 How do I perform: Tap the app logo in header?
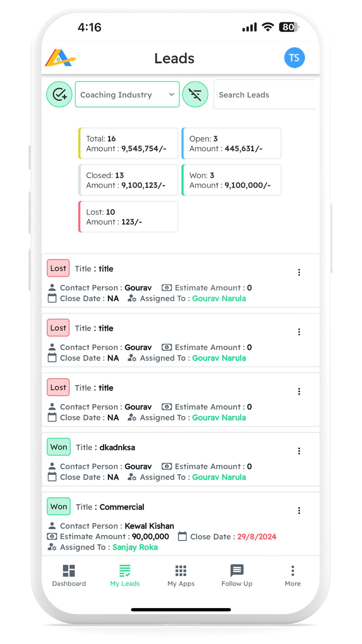coord(60,58)
